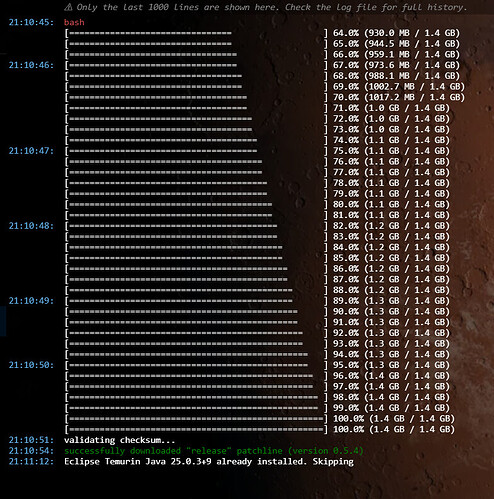Select the 21:10:49 timestamp

click(x=31, y=301)
